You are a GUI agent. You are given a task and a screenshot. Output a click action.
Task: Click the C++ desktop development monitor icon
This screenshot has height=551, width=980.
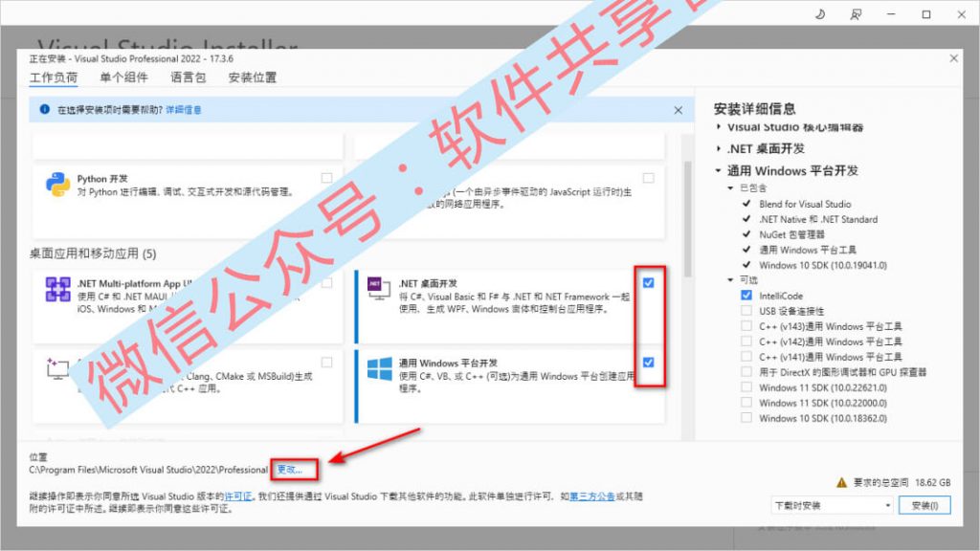point(57,368)
